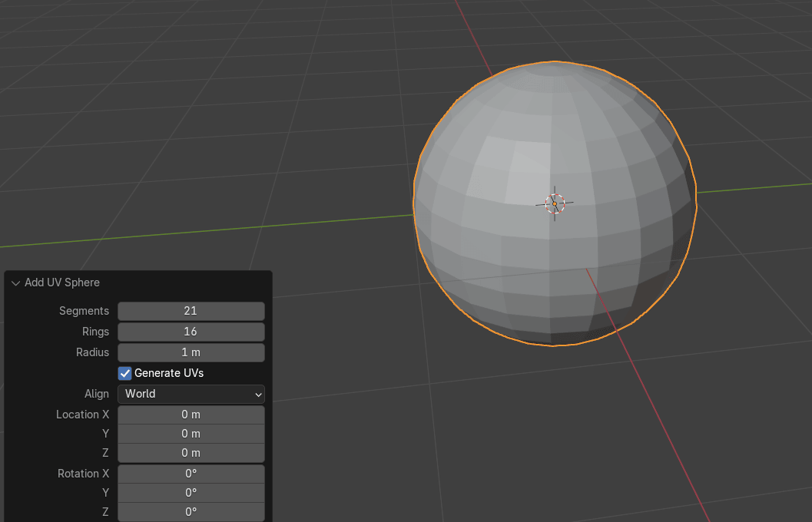Click the Segments value field showing 21

[191, 311]
